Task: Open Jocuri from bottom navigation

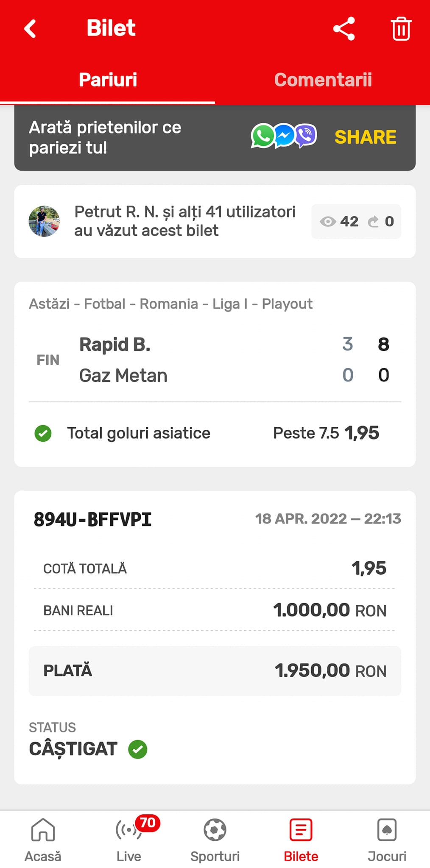Action: (x=387, y=839)
